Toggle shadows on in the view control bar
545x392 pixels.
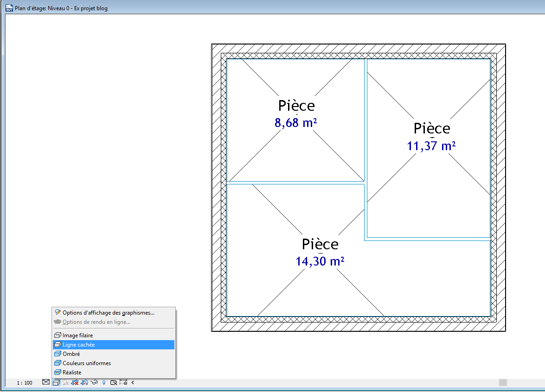pyautogui.click(x=75, y=383)
